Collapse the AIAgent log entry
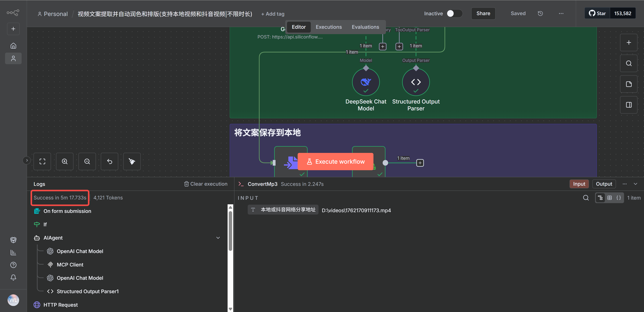This screenshot has width=644, height=312. coord(218,238)
